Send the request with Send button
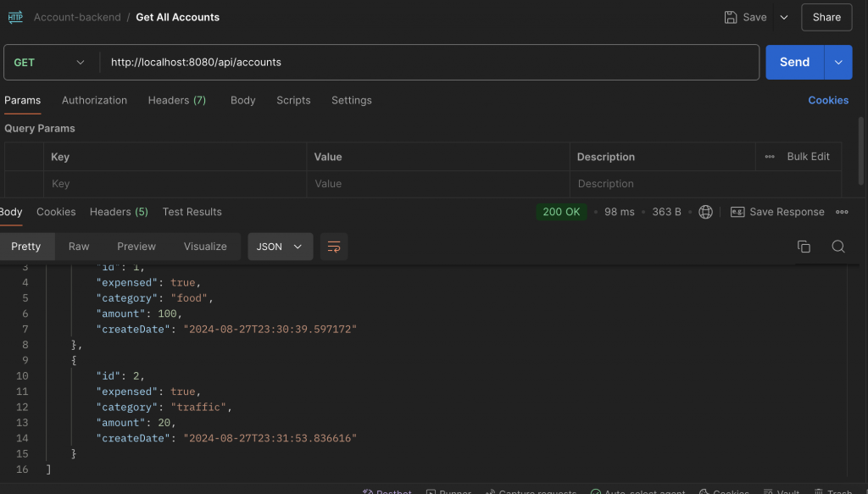Viewport: 868px width, 494px height. tap(794, 62)
